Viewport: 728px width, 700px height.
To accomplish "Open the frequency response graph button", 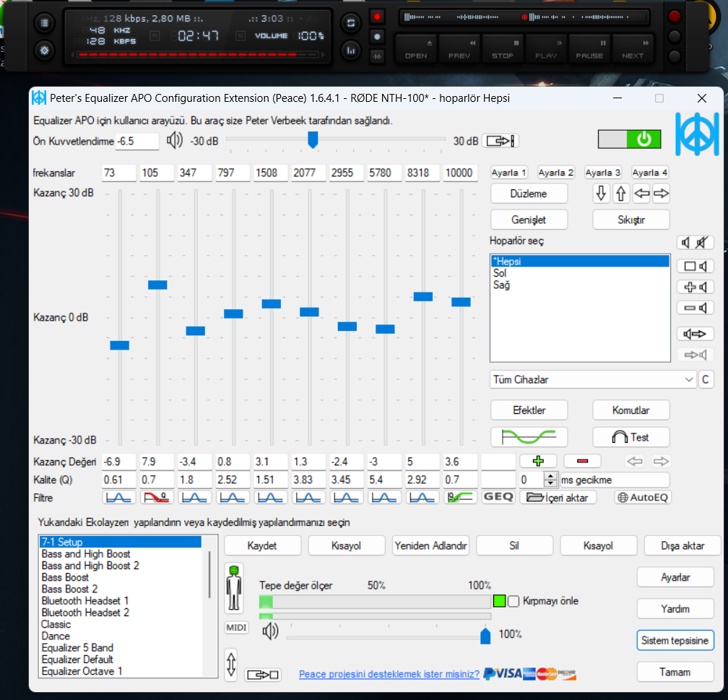I will point(529,436).
